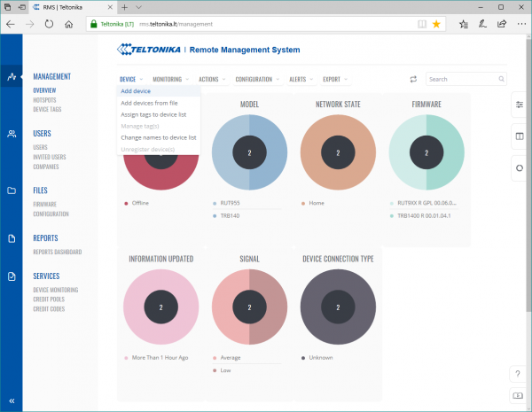
Task: Click the favorites star in address bar
Action: pos(436,24)
